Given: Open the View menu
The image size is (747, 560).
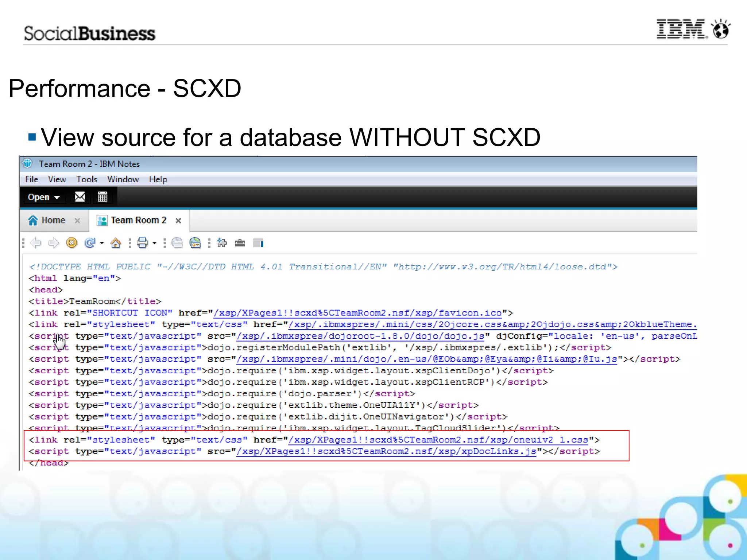Looking at the screenshot, I should (57, 179).
